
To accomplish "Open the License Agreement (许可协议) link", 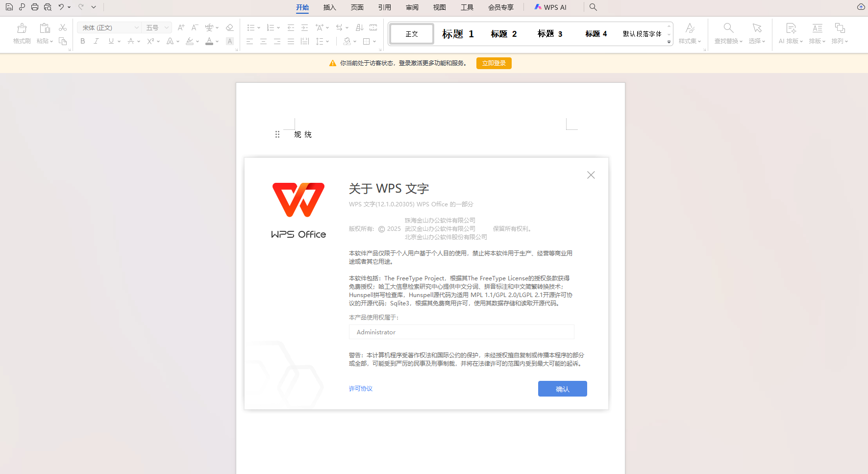I will (361, 389).
